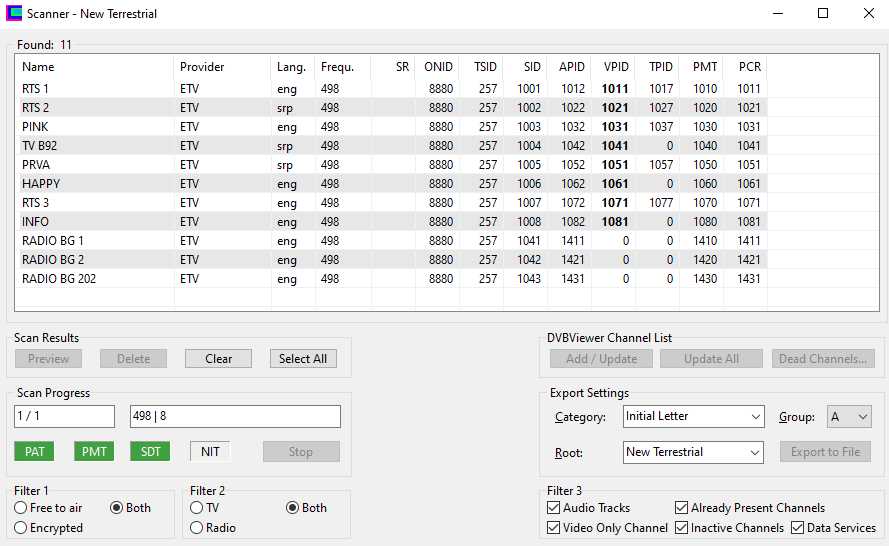889x546 pixels.
Task: Click VPID value 1051
Action: coord(615,164)
